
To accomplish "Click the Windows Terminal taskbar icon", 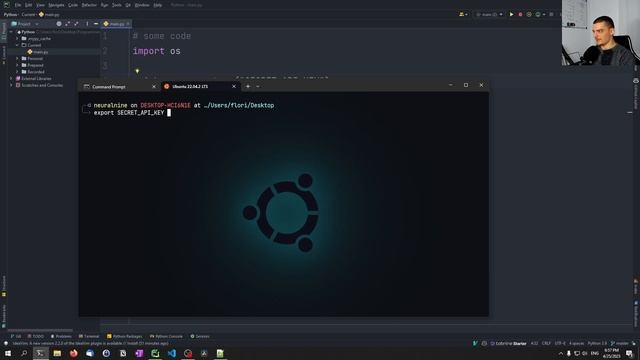I will pyautogui.click(x=40, y=353).
